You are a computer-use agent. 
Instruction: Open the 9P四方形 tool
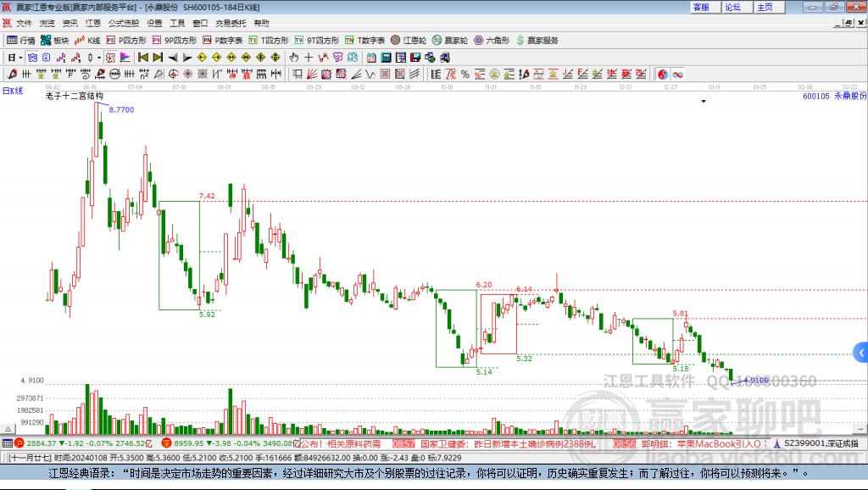tap(175, 41)
